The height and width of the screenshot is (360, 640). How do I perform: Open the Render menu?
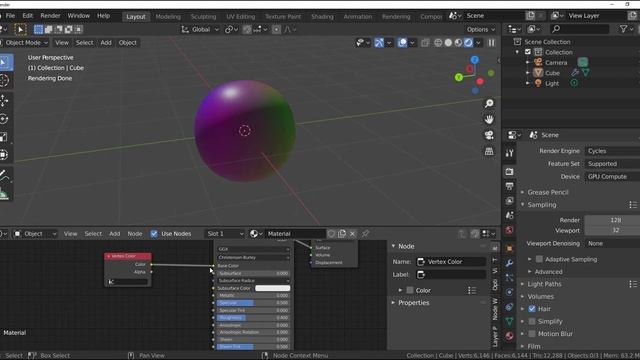(x=50, y=16)
